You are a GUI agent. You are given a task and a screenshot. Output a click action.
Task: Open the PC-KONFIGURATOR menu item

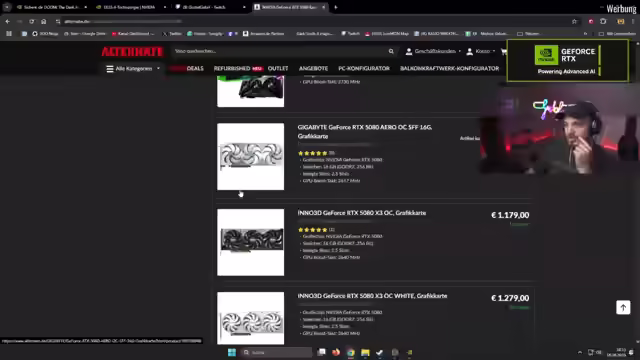click(364, 69)
